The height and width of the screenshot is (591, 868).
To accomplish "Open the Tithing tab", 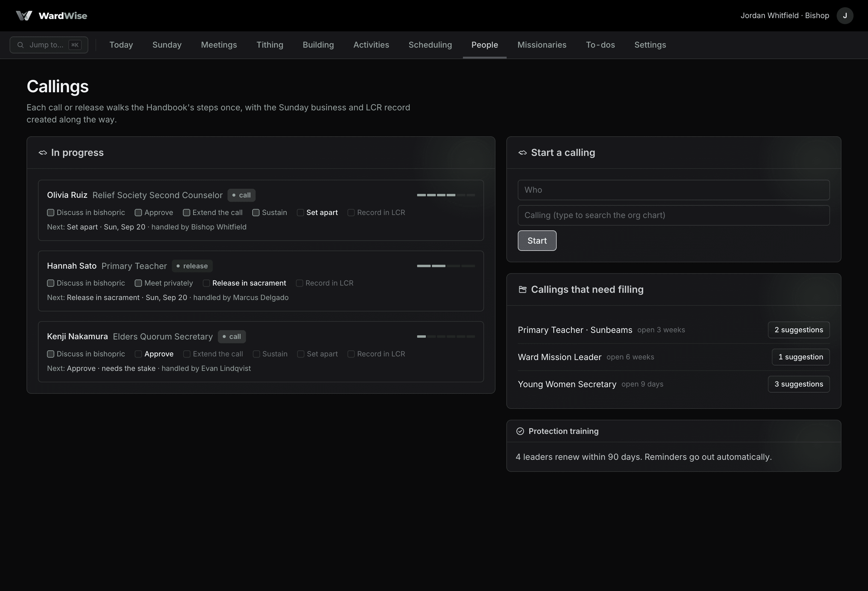I will 270,45.
